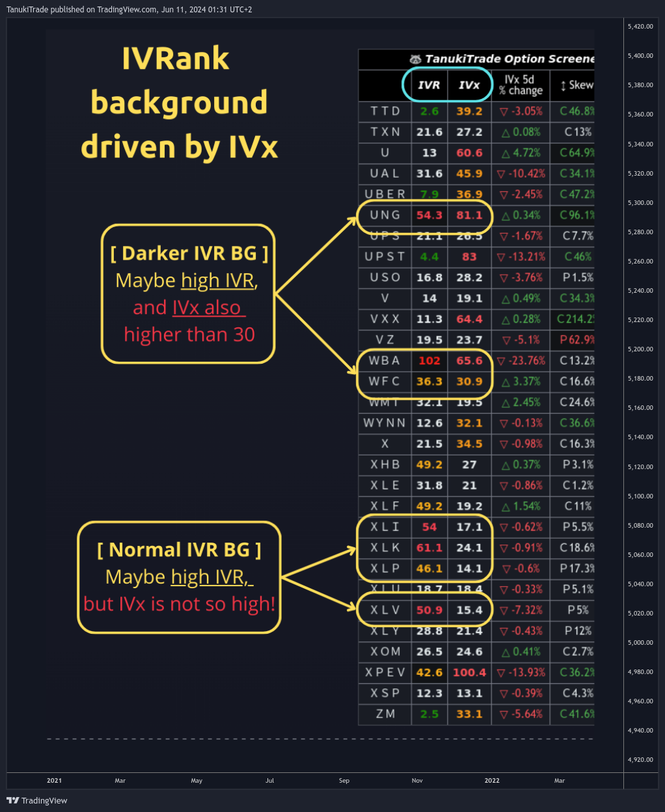Image resolution: width=665 pixels, height=812 pixels.
Task: Click the -10.42% change in UAL row
Action: (x=526, y=174)
